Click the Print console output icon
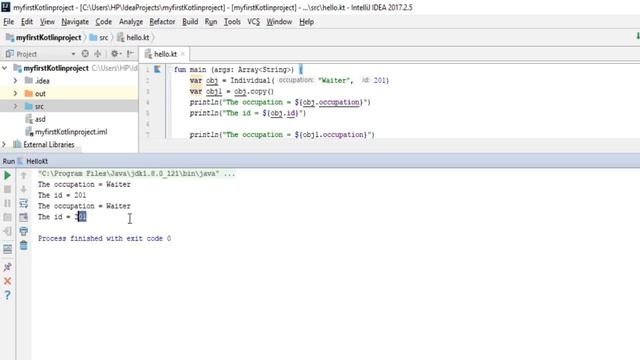This screenshot has width=640, height=360. (x=24, y=231)
